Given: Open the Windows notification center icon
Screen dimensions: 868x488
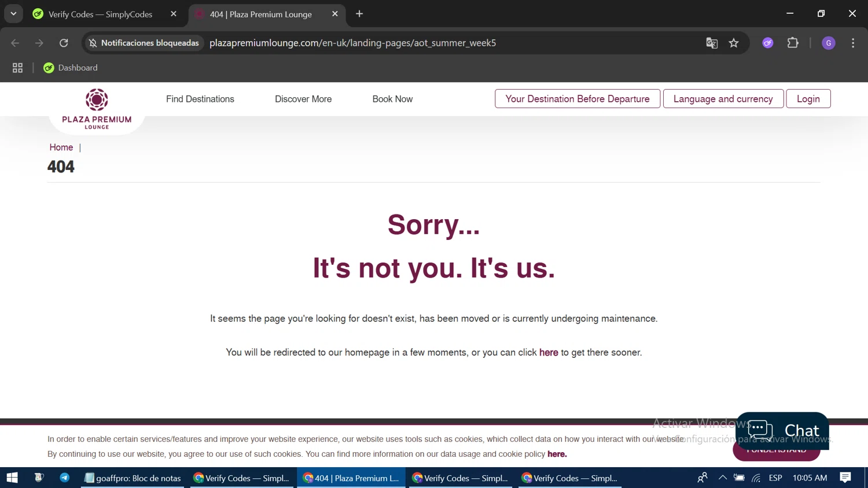Looking at the screenshot, I should pyautogui.click(x=845, y=478).
